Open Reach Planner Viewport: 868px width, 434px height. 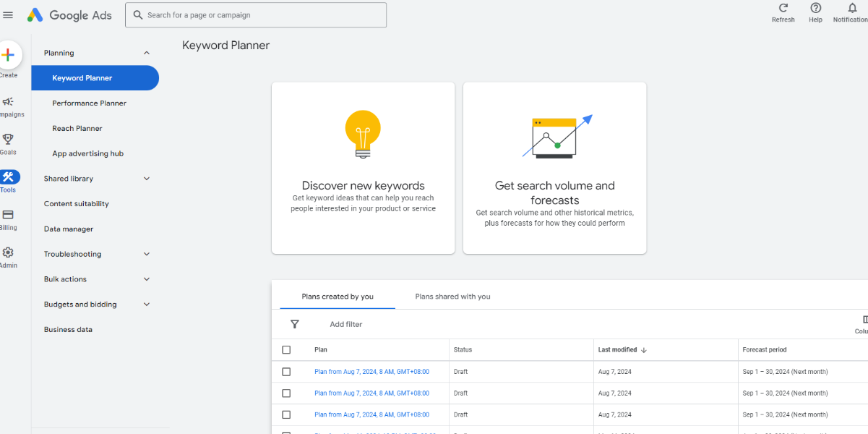[x=77, y=129]
